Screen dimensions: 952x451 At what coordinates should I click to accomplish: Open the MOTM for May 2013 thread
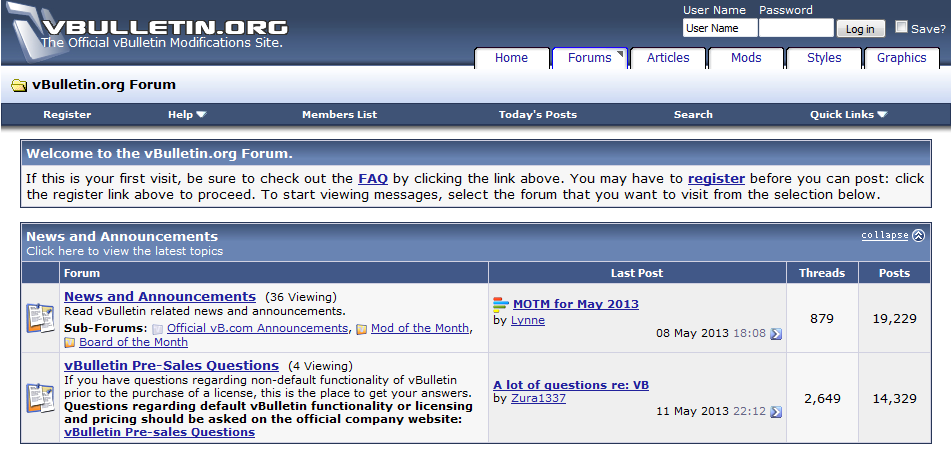pos(576,304)
